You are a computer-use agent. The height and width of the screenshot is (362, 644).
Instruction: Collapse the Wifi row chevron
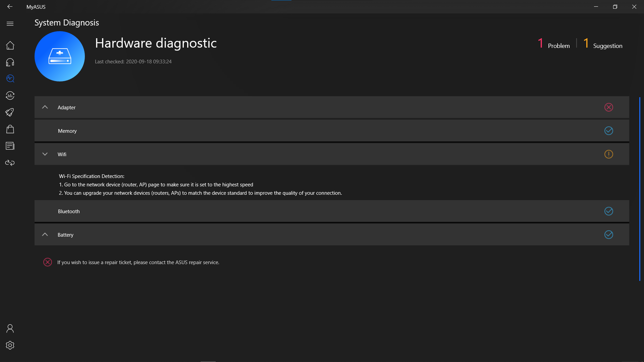pyautogui.click(x=45, y=154)
